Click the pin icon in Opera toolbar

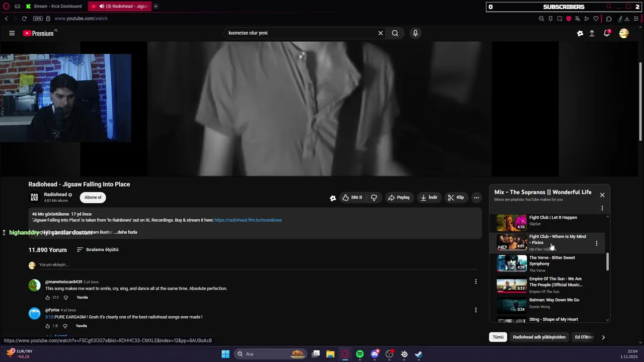pyautogui.click(x=550, y=19)
